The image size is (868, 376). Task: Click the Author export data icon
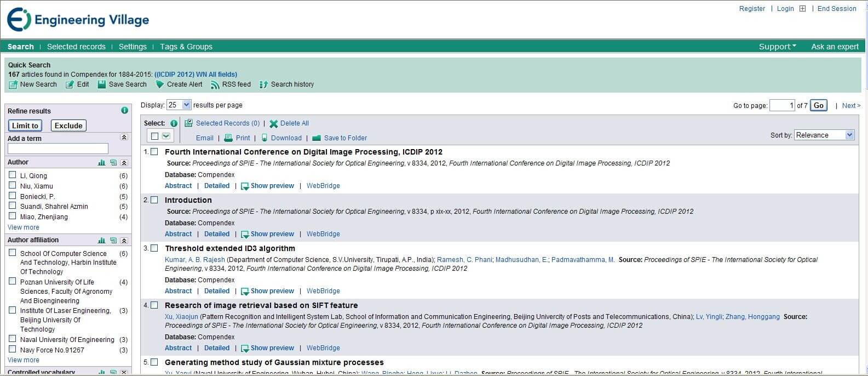coord(113,163)
